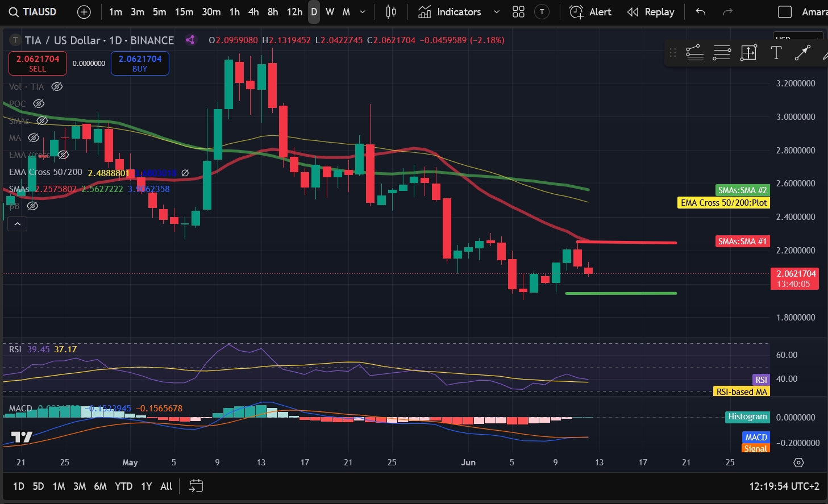The width and height of the screenshot is (828, 504).
Task: Select the red horizontal resistance line
Action: click(626, 243)
